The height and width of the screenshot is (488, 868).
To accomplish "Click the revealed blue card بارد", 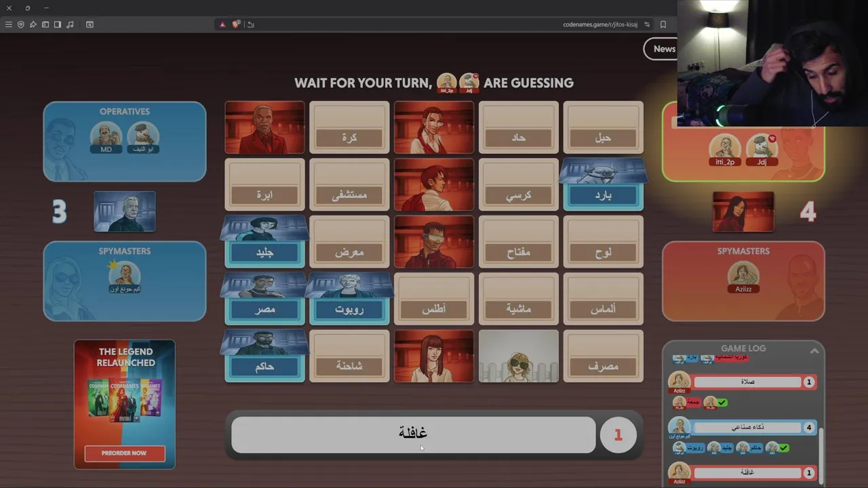I will click(604, 185).
